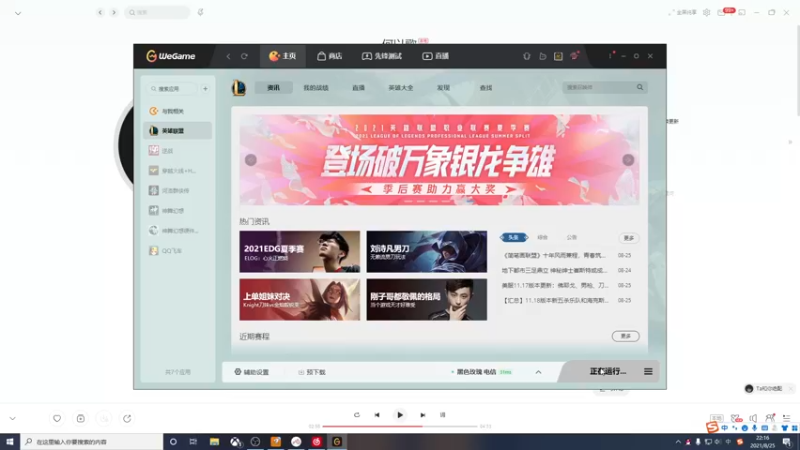Click the 正在运行 launch button

pos(607,371)
